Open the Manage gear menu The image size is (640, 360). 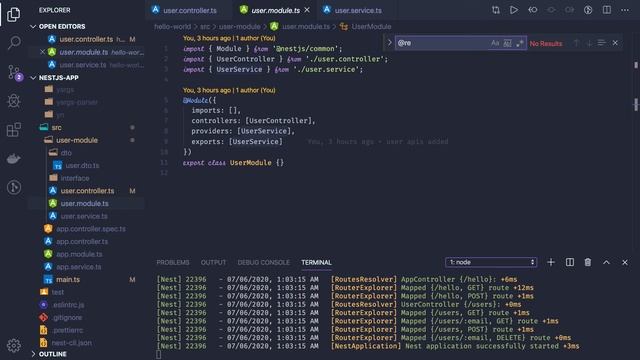tap(14, 345)
